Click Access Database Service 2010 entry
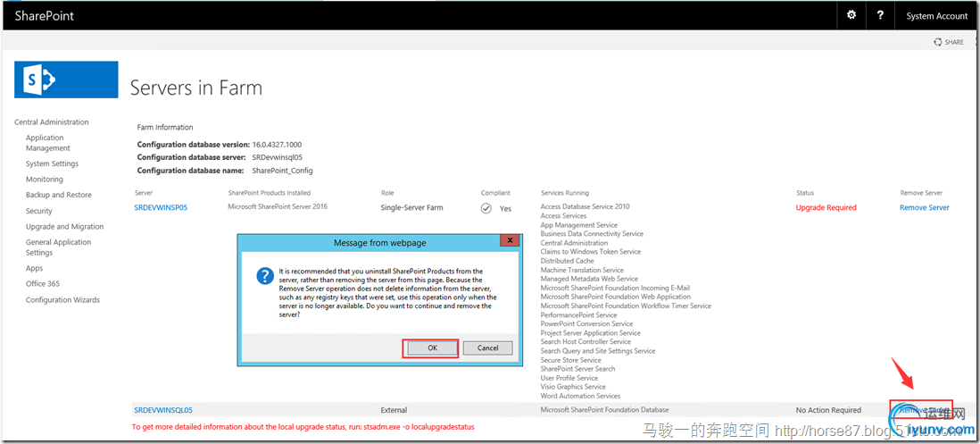This screenshot has width=980, height=444. [585, 206]
